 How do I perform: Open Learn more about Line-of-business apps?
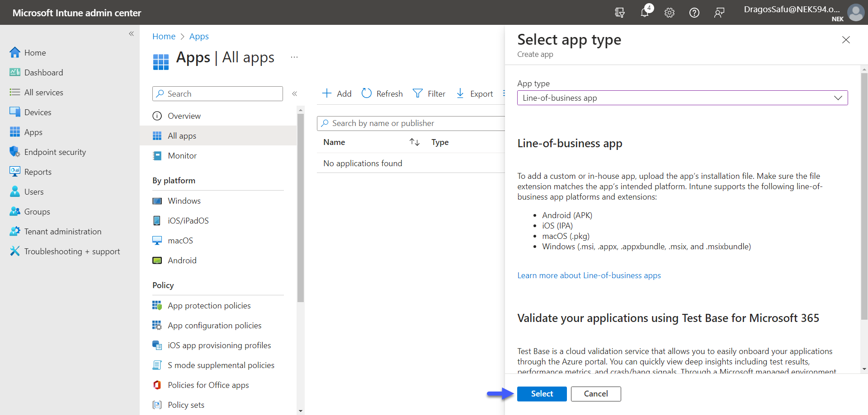tap(589, 275)
